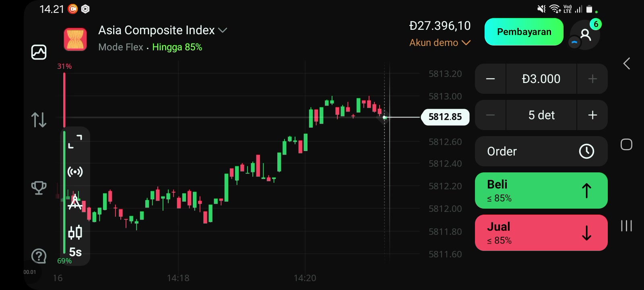Open the chart view icon in sidebar

pyautogui.click(x=39, y=52)
